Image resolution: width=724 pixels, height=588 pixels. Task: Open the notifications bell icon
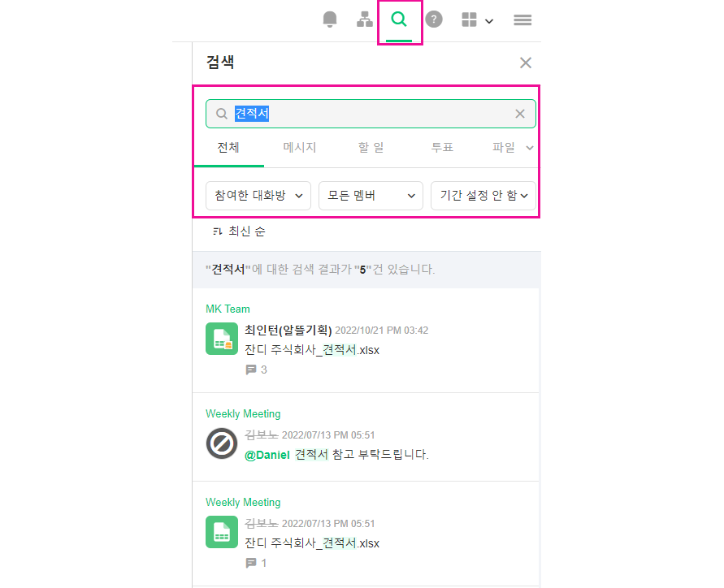(x=329, y=20)
